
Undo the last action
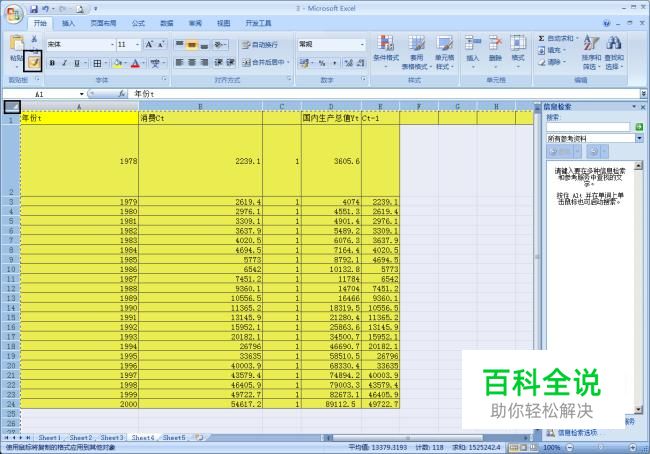(x=46, y=9)
